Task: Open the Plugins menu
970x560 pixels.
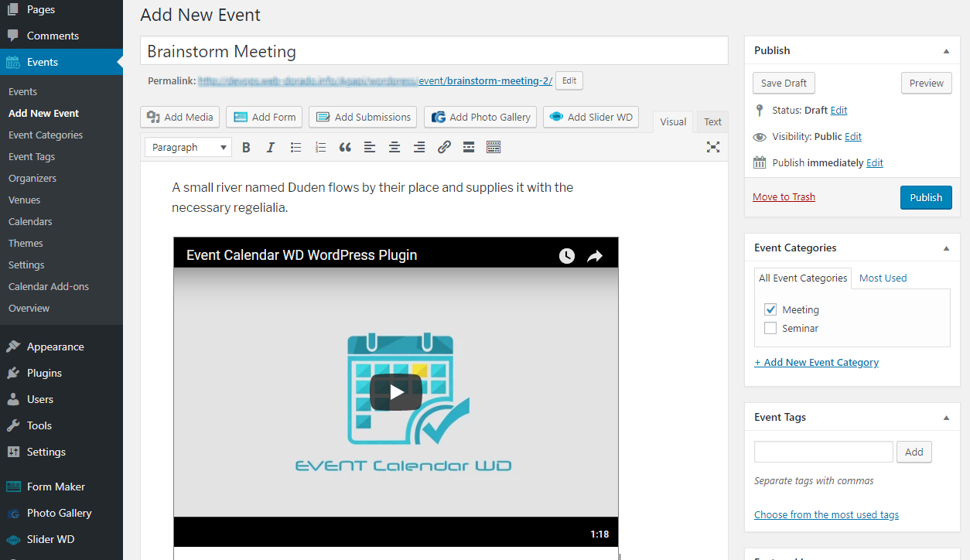Action: [x=61, y=373]
